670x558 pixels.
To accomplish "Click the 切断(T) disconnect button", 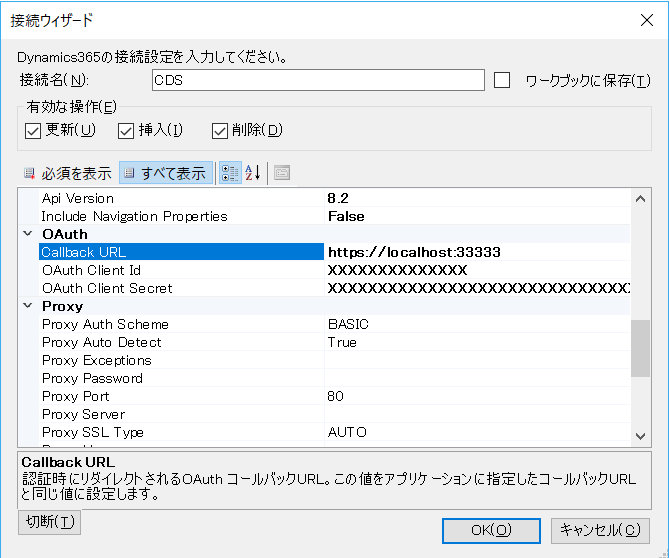I will (50, 522).
